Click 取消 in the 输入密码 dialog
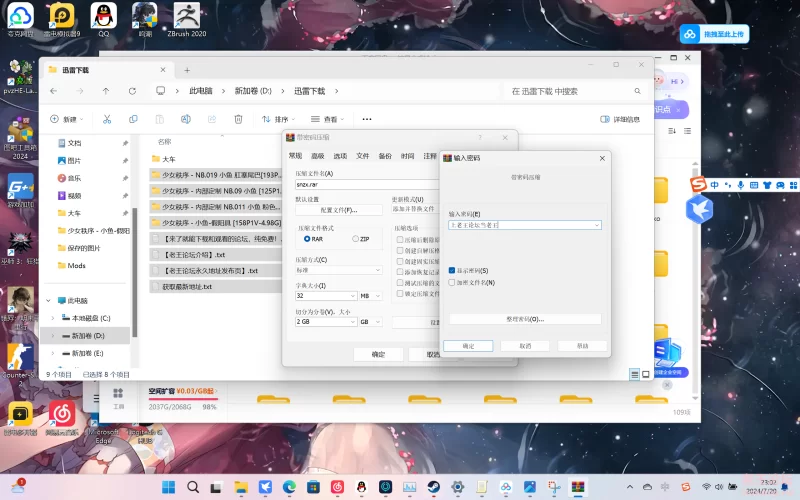 [525, 346]
